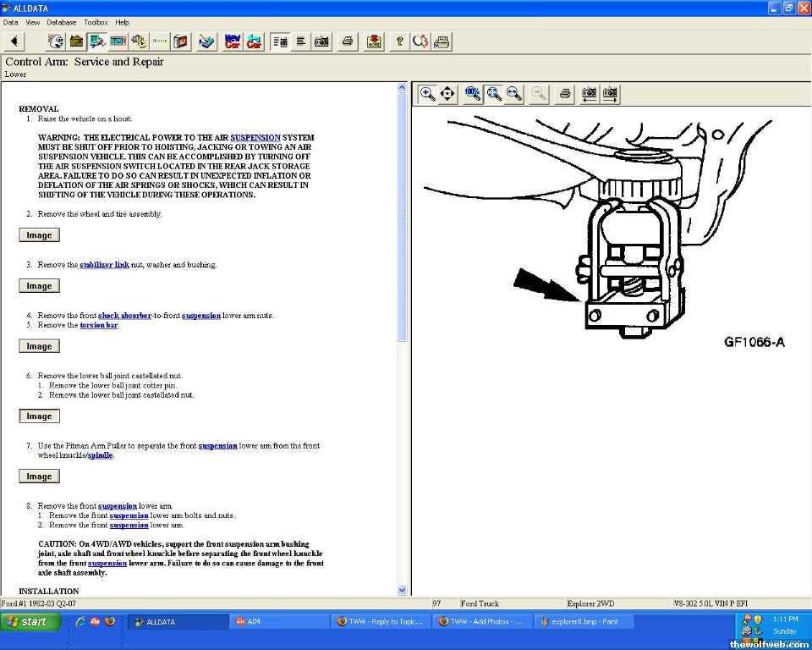Toggle the text-only view button
The image size is (812, 650).
click(300, 41)
